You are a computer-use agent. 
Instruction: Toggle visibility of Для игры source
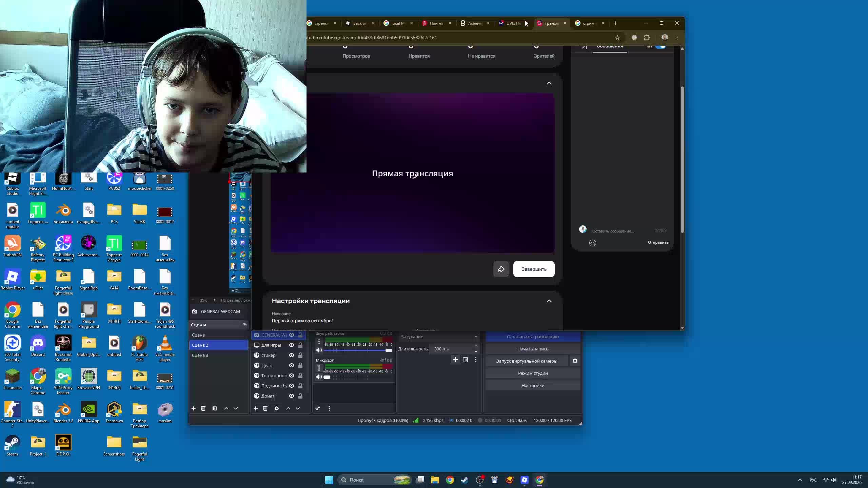point(292,345)
